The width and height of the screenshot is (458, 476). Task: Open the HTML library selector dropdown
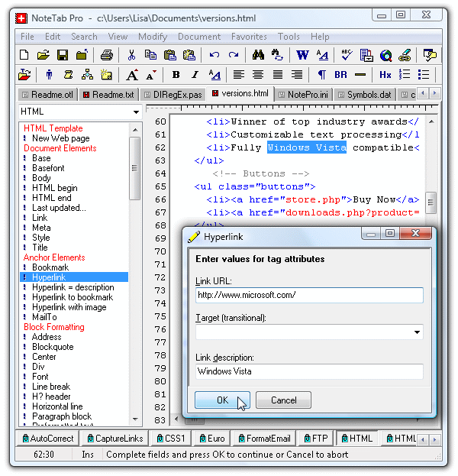[136, 112]
